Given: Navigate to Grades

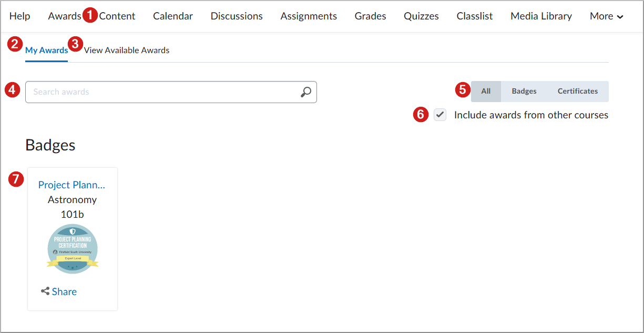Looking at the screenshot, I should 370,16.
